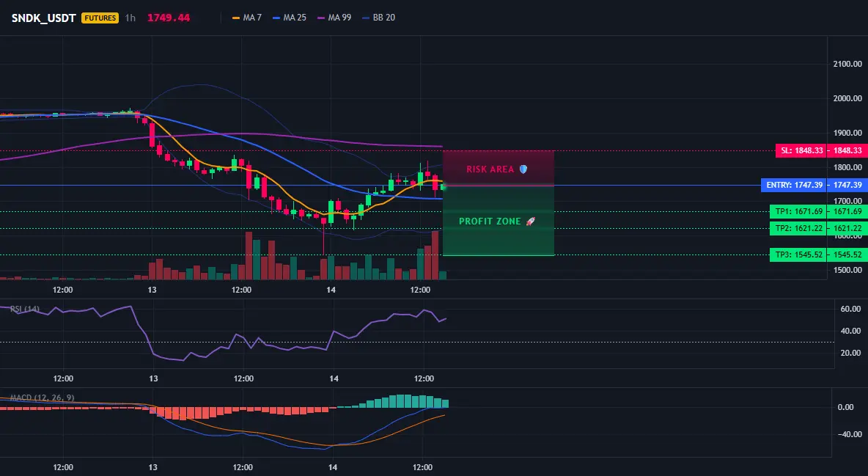Click the MACD (12, 26, 9) indicator label
Screen dimensions: 868x476
[42, 398]
